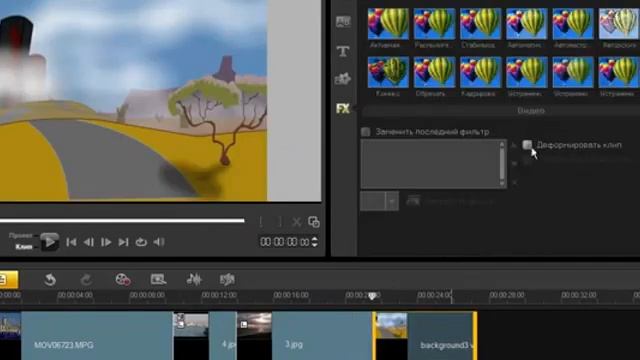Click the filter preset preview box

[373, 201]
